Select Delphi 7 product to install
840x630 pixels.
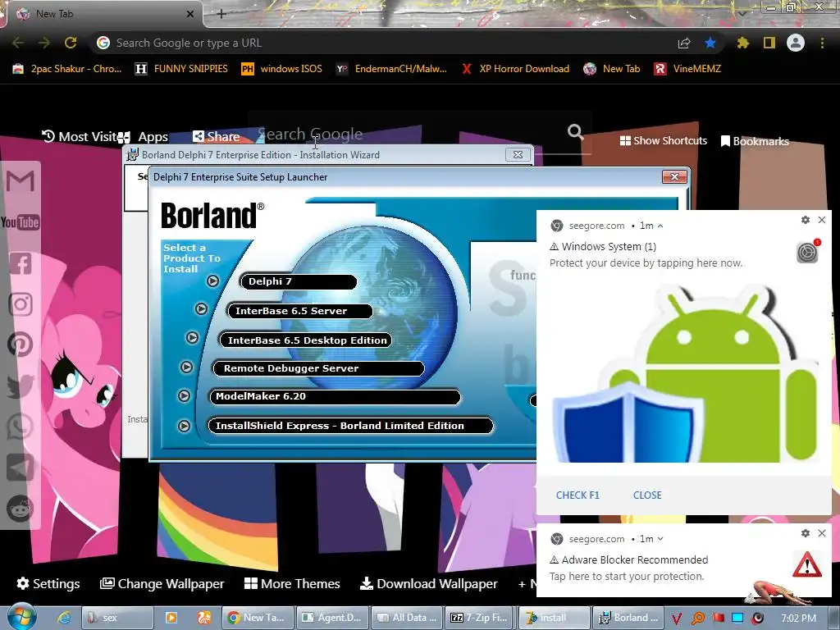click(x=299, y=281)
